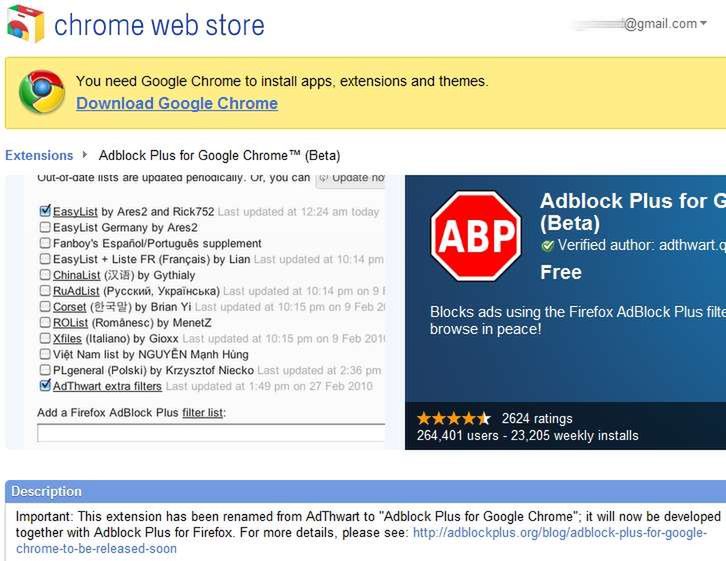The image size is (726, 561).
Task: Enable the Việt Nam list checkbox
Action: tap(45, 354)
